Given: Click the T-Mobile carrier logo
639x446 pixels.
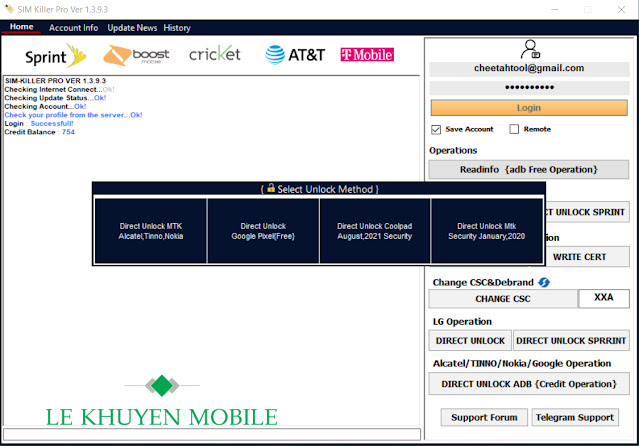Looking at the screenshot, I should click(367, 55).
